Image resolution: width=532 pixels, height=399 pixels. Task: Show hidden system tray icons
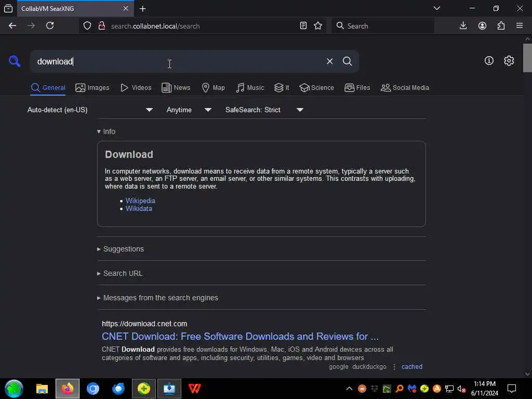point(349,389)
